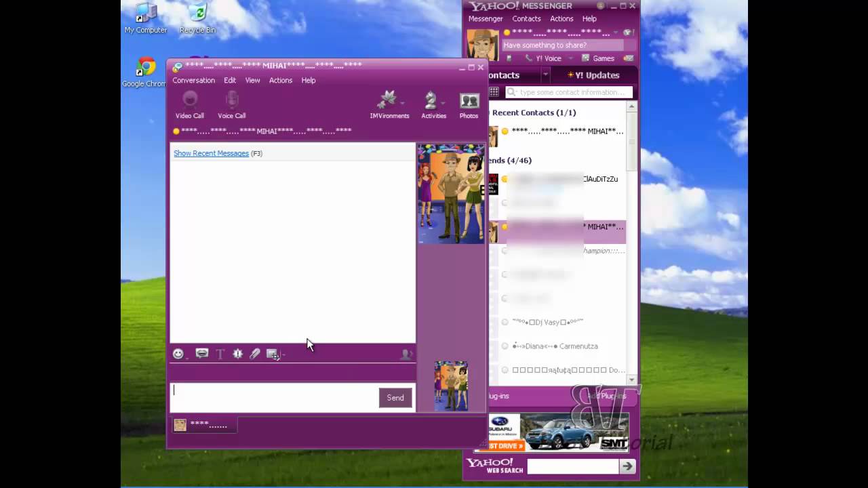Click the large avatar image in chat
The height and width of the screenshot is (488, 868).
pos(451,194)
